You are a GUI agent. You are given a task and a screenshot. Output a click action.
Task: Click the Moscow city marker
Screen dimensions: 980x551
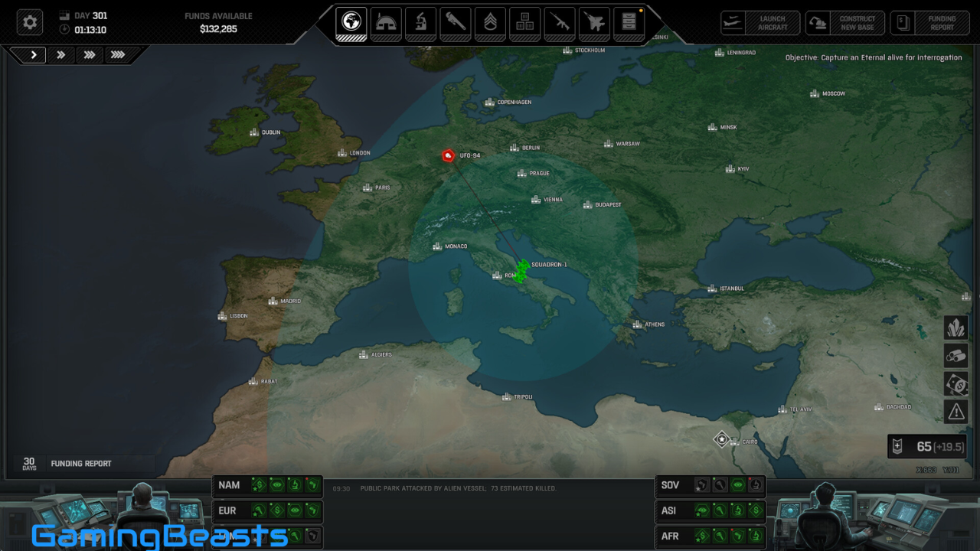point(828,93)
